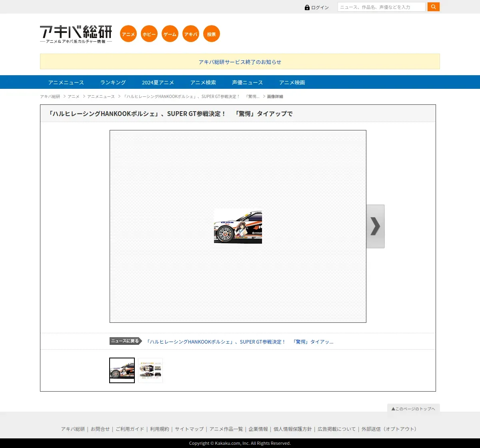
Task: Open footer 企業情報 link
Action: tap(258, 429)
